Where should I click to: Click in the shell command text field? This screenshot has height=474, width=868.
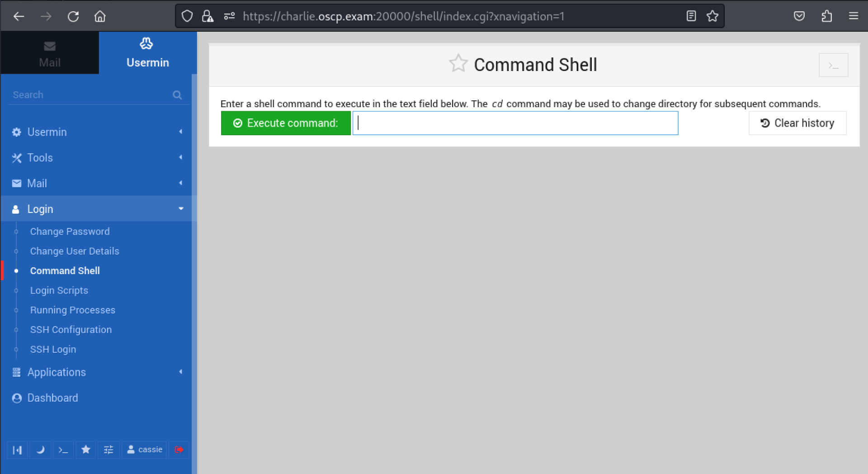(x=515, y=123)
